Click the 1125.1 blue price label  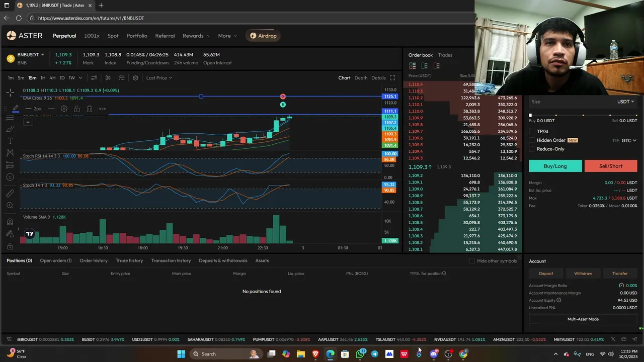click(390, 96)
